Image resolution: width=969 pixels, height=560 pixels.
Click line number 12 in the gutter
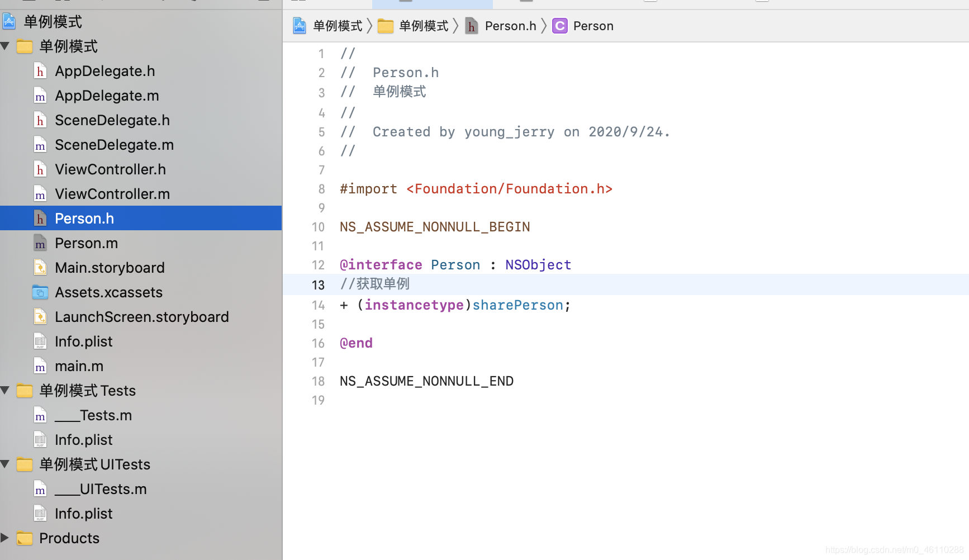coord(318,265)
